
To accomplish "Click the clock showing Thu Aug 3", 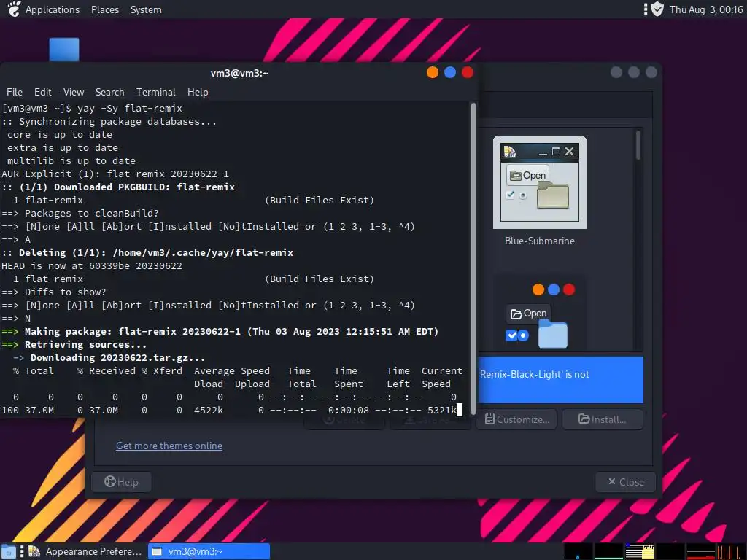I will click(705, 9).
